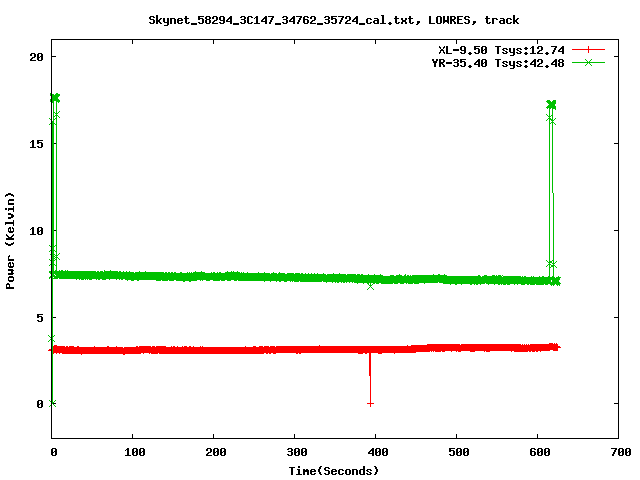Click the y-axis label Power (Kelvin)
Image resolution: width=640 pixels, height=480 pixels.
pyautogui.click(x=10, y=241)
